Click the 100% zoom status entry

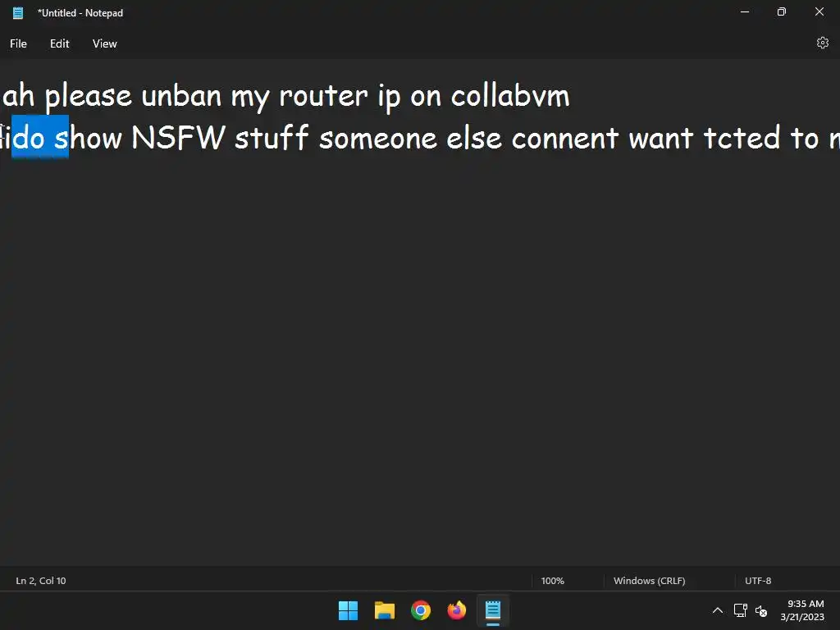(552, 581)
